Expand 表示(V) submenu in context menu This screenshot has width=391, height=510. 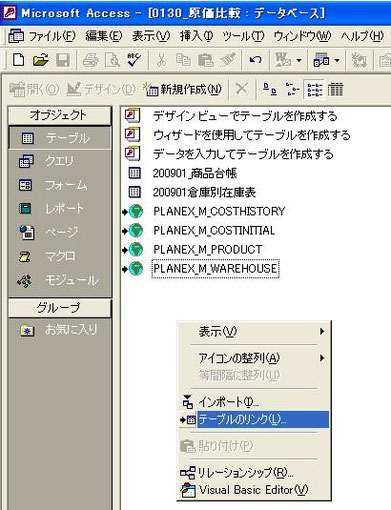coord(254,331)
